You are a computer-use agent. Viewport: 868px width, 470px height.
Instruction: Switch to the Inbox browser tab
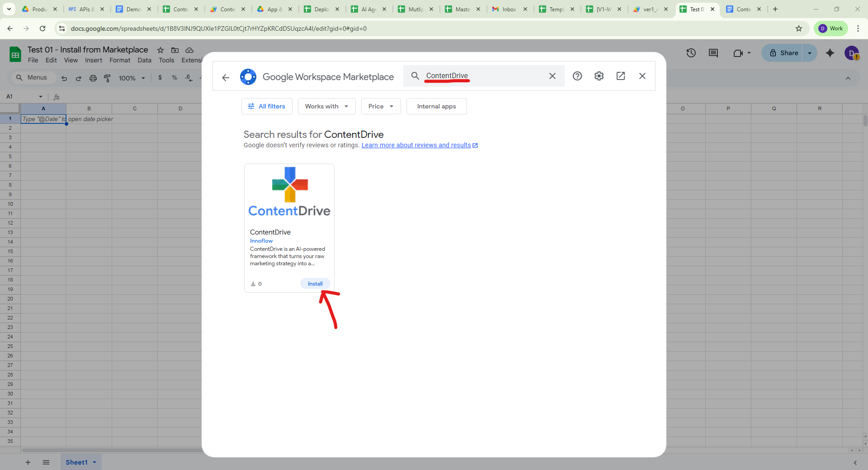click(509, 9)
